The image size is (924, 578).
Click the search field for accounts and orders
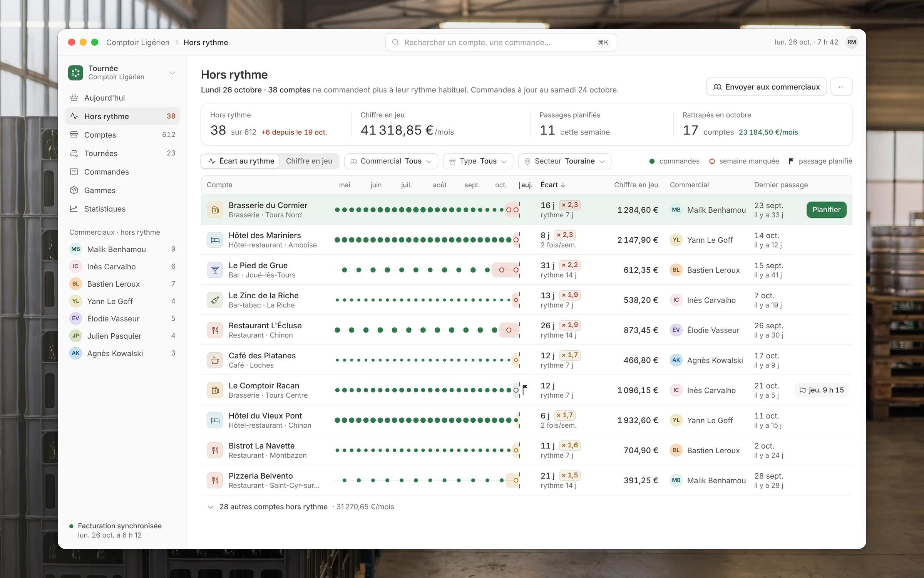pos(501,42)
